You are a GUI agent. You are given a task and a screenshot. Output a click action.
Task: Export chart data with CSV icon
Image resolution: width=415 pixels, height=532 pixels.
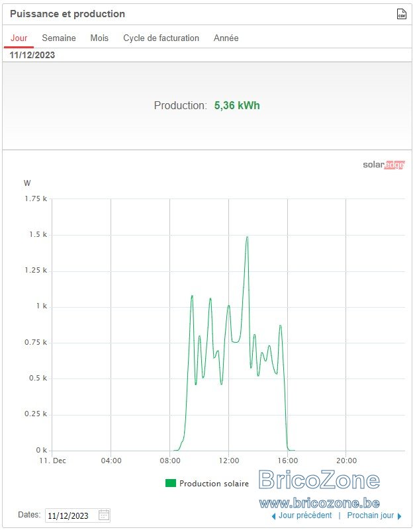point(401,14)
